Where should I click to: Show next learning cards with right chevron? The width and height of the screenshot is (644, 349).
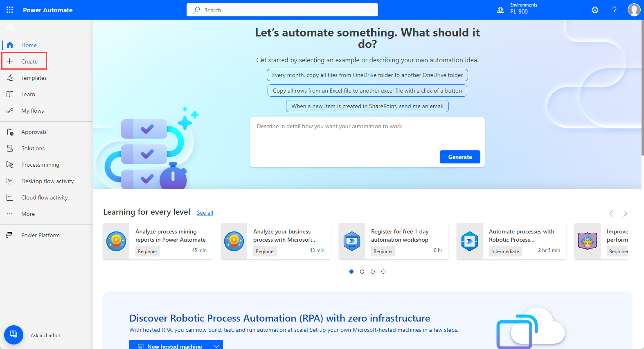(625, 213)
